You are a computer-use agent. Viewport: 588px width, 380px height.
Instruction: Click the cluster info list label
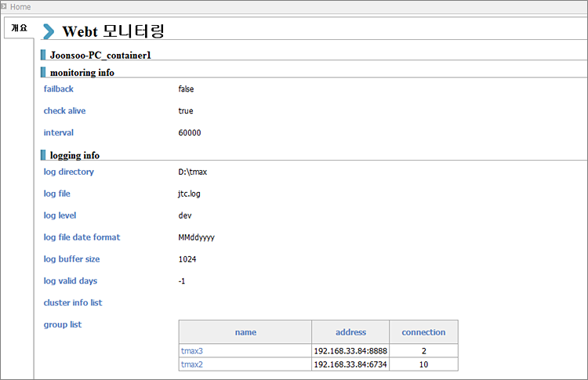click(x=73, y=302)
